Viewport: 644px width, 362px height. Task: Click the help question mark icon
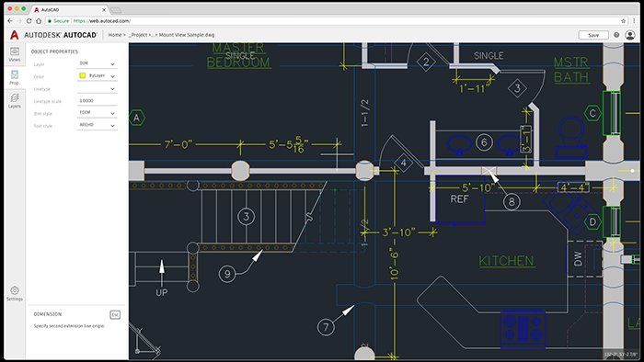coord(616,35)
